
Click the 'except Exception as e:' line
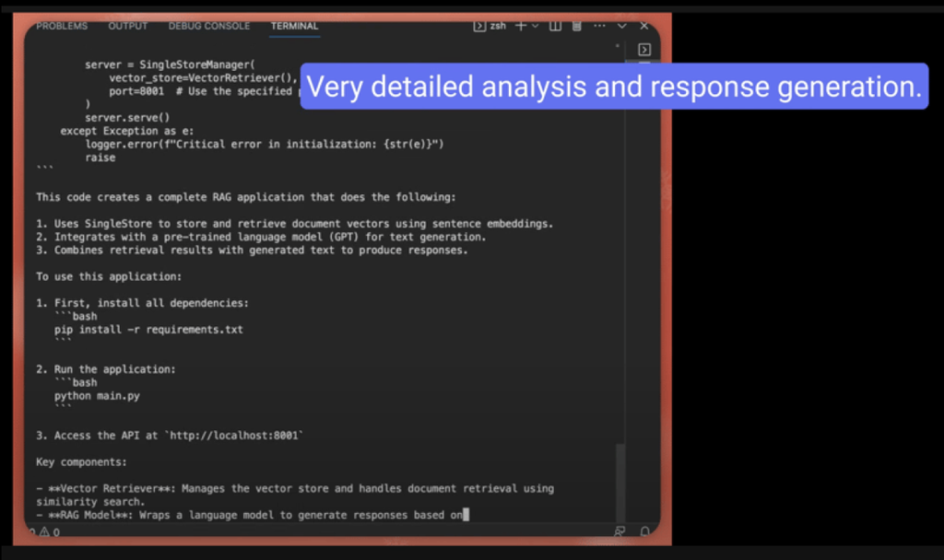pyautogui.click(x=127, y=131)
